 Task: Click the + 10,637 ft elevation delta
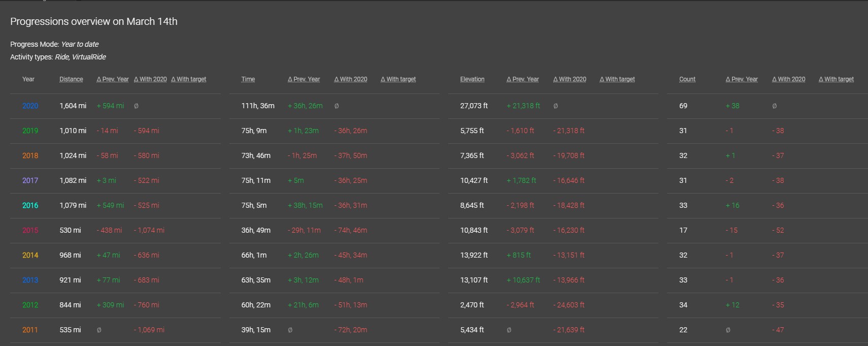pyautogui.click(x=523, y=280)
